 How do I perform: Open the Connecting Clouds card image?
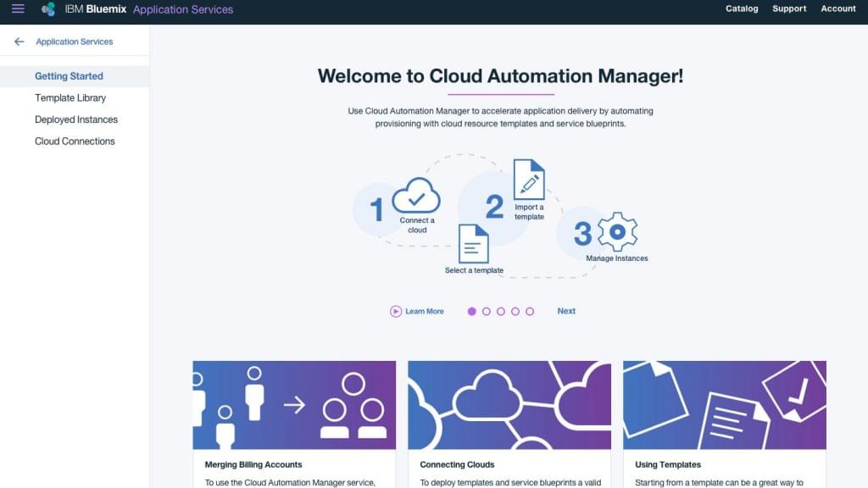tap(509, 405)
